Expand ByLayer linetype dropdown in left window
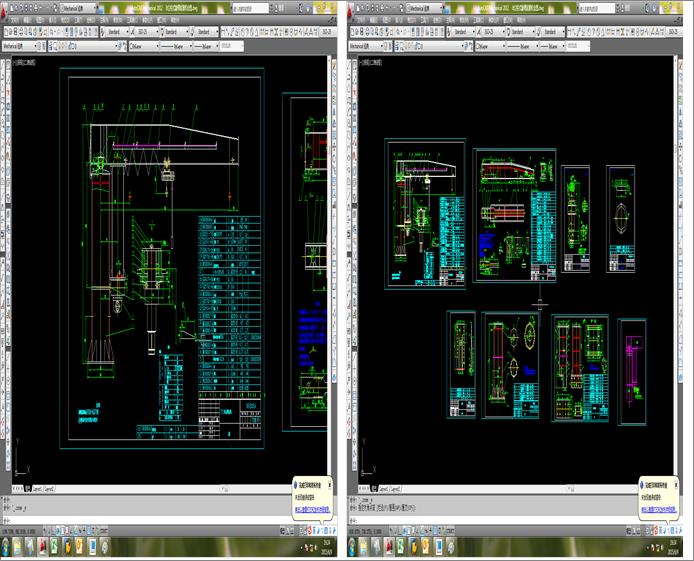This screenshot has width=694, height=561. (x=191, y=46)
